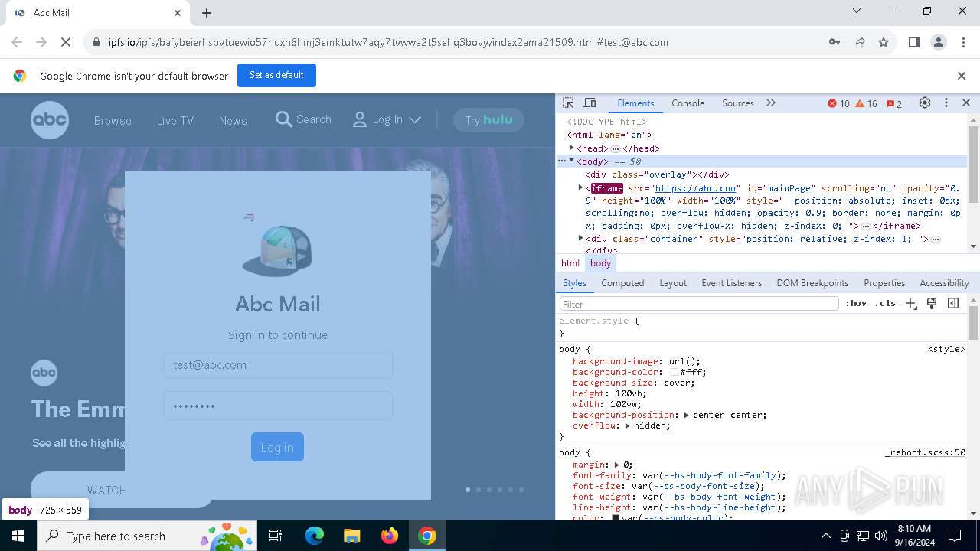Click the inspect element picker icon
The image size is (980, 551).
pyautogui.click(x=568, y=103)
